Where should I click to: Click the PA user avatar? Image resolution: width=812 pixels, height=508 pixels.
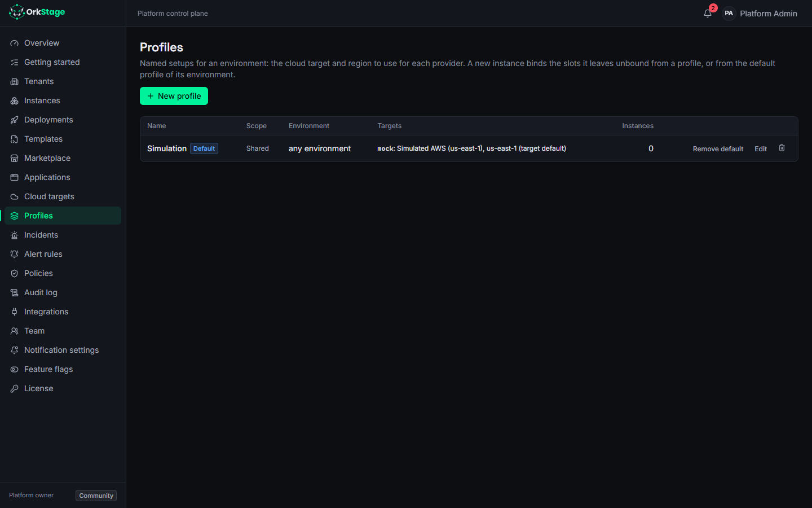[729, 14]
